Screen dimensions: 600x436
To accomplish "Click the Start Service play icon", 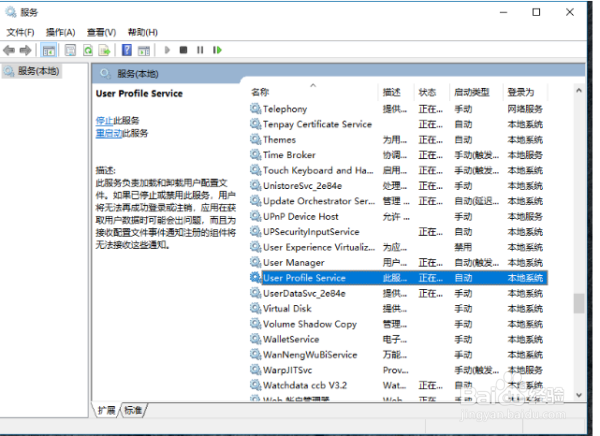I will point(167,50).
